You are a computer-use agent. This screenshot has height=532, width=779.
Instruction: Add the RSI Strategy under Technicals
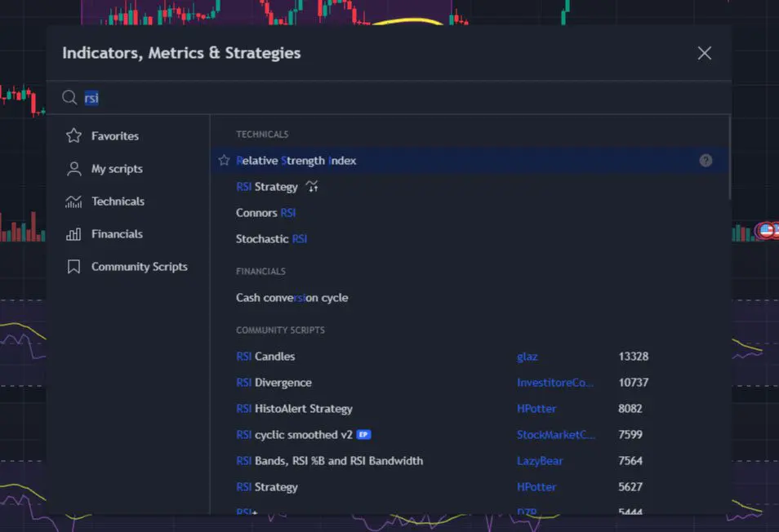point(469,187)
